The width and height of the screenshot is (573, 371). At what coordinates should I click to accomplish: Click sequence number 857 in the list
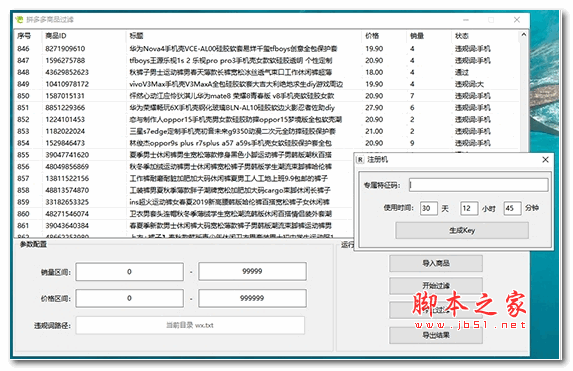pos(23,178)
